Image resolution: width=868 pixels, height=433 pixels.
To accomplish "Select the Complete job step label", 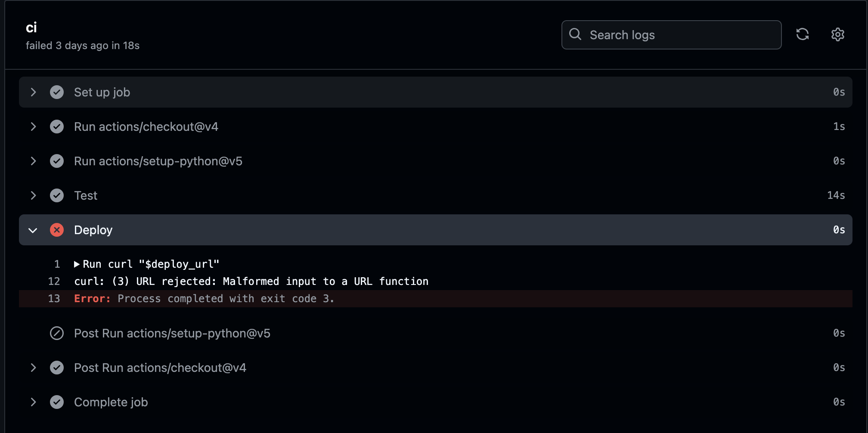I will click(x=111, y=402).
